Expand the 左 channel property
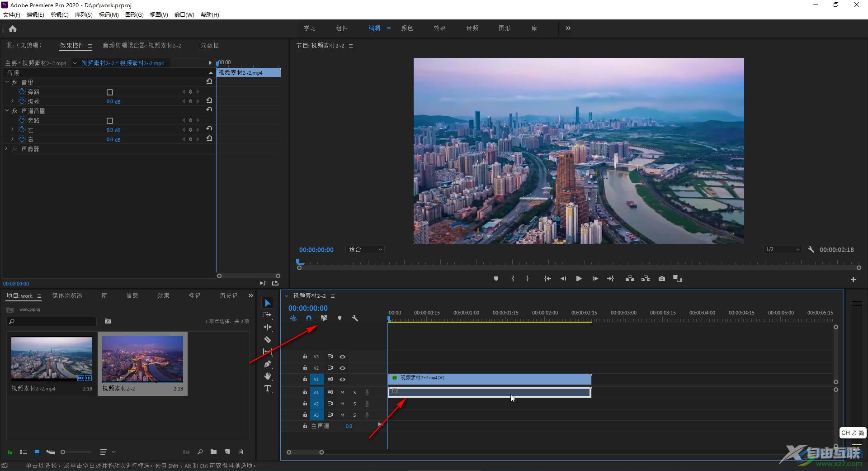The image size is (868, 471). click(13, 129)
